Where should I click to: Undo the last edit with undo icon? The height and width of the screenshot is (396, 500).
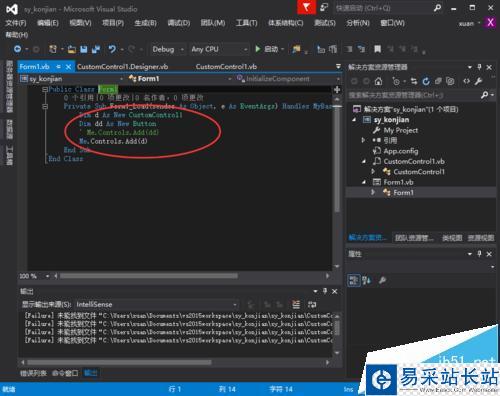point(112,49)
